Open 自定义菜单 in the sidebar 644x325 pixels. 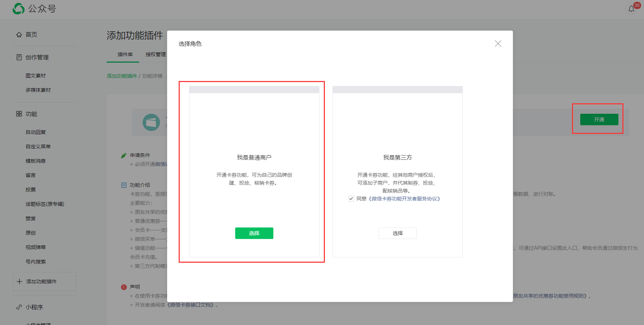coord(38,146)
